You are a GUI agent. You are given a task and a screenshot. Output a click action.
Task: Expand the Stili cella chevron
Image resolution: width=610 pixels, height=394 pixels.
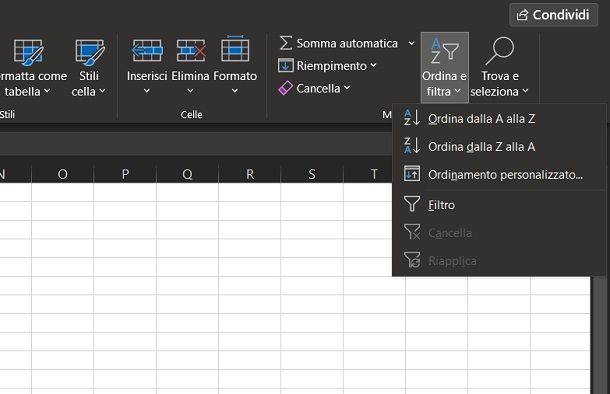(102, 91)
